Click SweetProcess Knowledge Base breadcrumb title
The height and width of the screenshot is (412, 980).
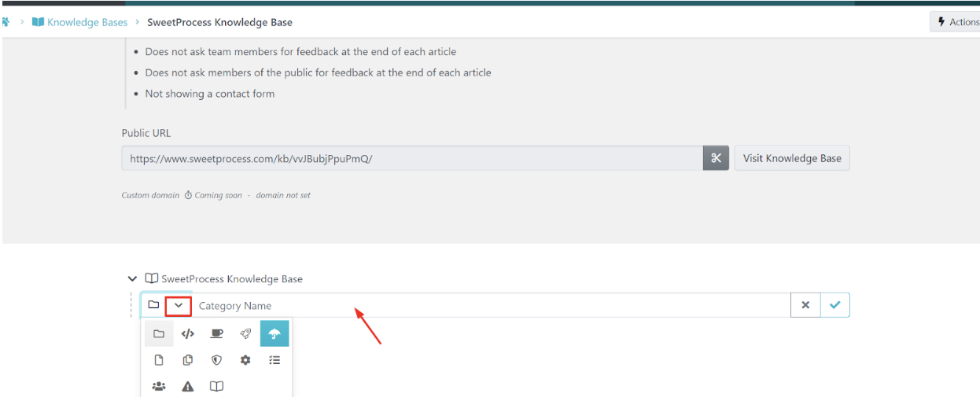coord(219,22)
